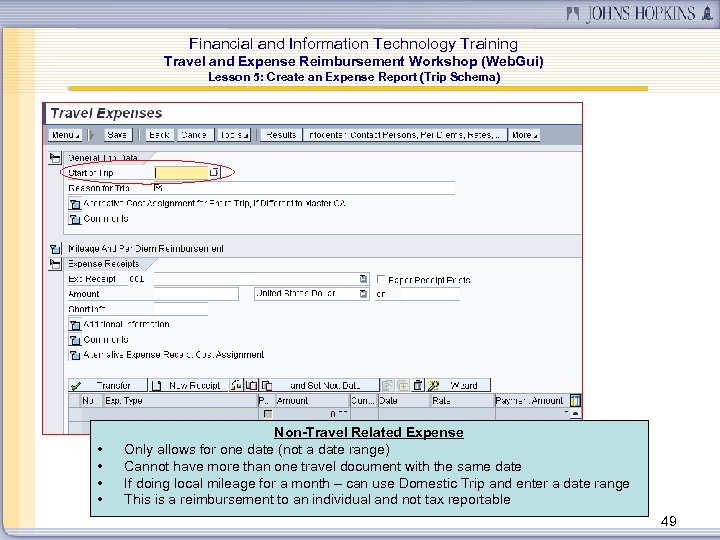Screen dimensions: 720x540
Task: Click the Cancel button
Action: point(195,135)
